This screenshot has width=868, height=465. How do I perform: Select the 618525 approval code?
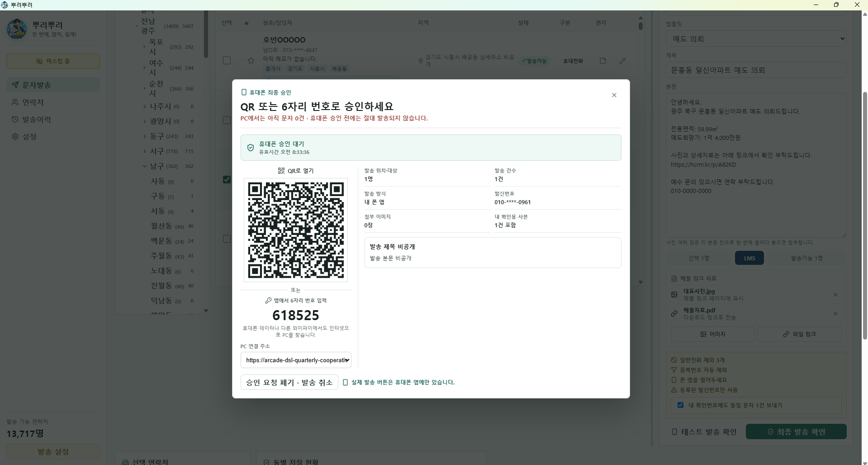pos(296,315)
